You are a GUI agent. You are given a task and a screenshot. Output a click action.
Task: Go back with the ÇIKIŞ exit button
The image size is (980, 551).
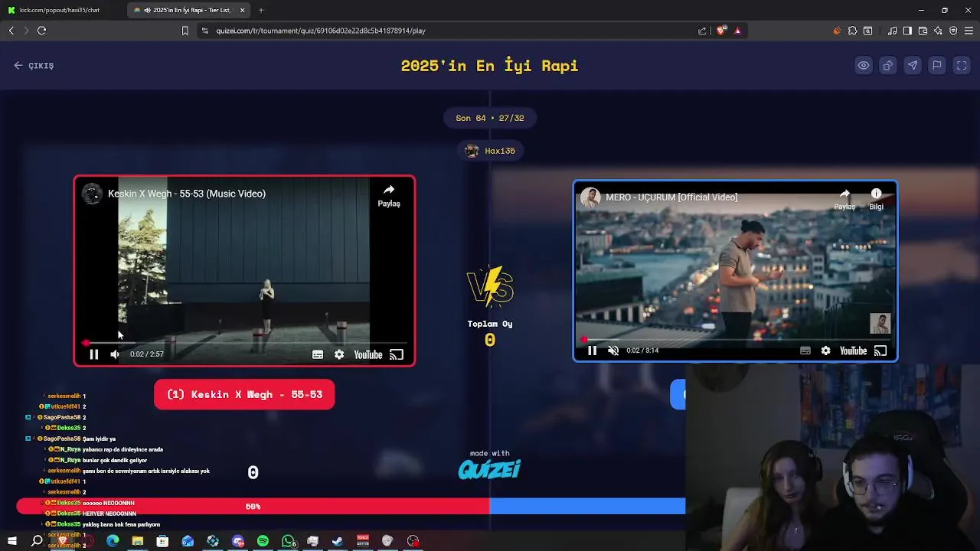pos(34,66)
